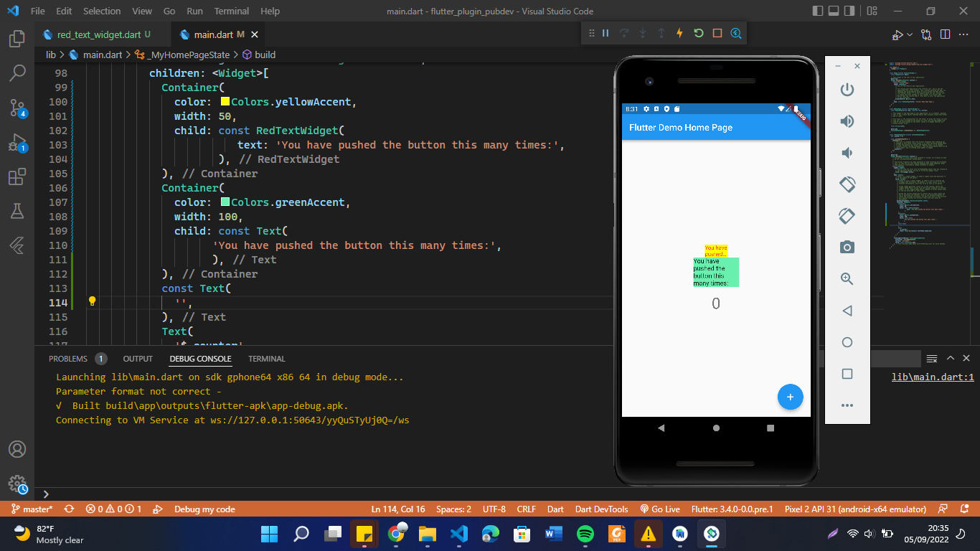Open the File menu

coord(38,11)
